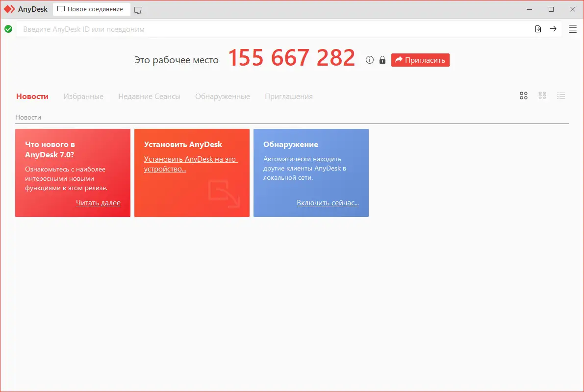The width and height of the screenshot is (584, 392).
Task: Open the file transfer icon in the address bar
Action: (538, 29)
